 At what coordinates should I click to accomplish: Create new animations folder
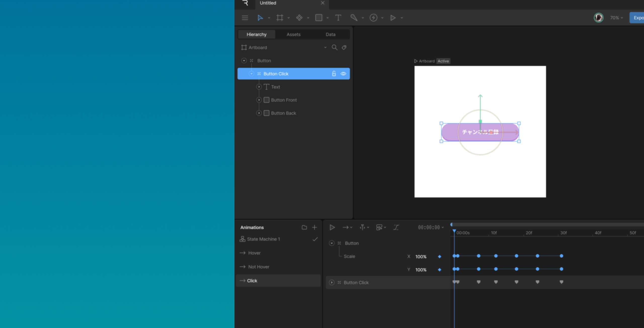pyautogui.click(x=304, y=227)
